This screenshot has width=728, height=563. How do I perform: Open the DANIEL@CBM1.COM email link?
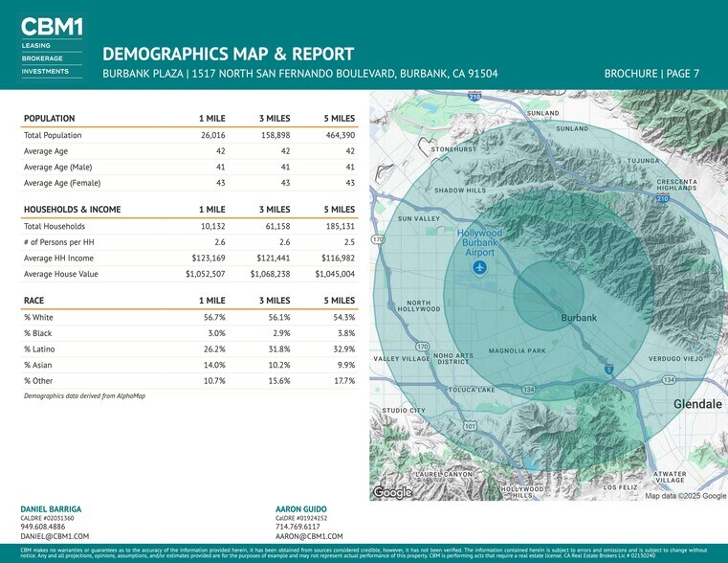click(x=55, y=536)
